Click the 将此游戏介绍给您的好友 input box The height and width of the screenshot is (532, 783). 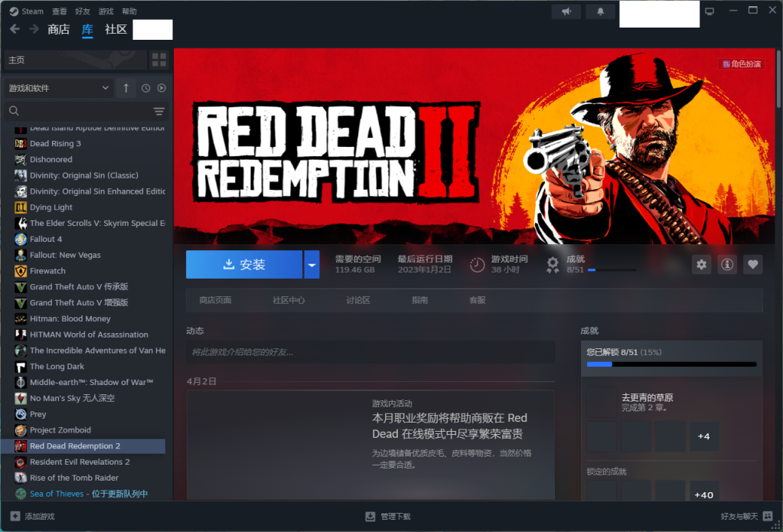pos(370,352)
